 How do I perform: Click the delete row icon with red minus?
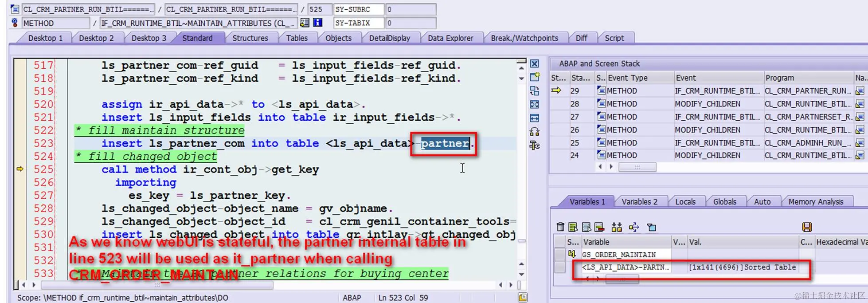coord(599,227)
